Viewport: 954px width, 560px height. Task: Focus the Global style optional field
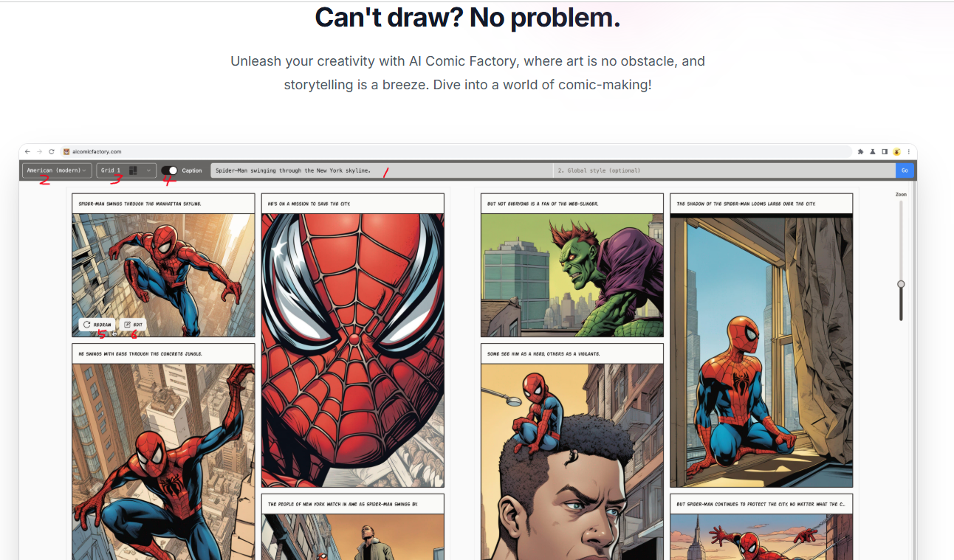724,170
